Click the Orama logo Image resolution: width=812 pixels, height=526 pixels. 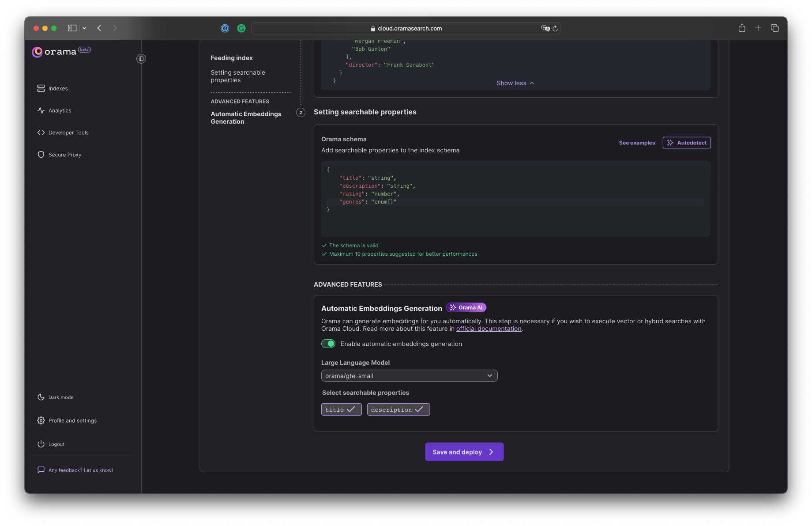click(x=54, y=52)
